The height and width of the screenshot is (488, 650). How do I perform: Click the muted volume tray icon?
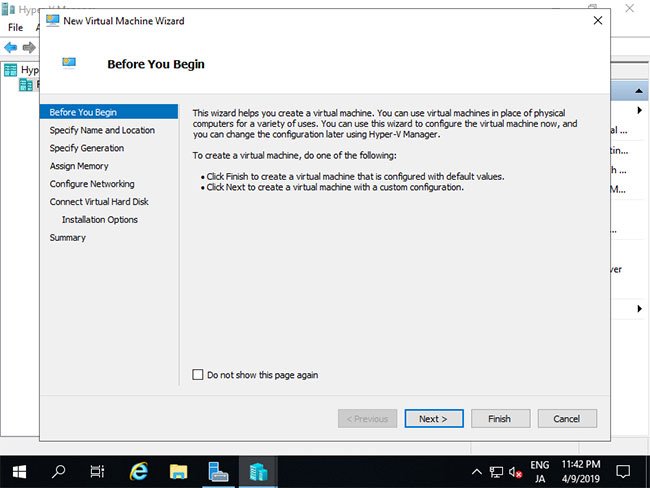pos(515,472)
